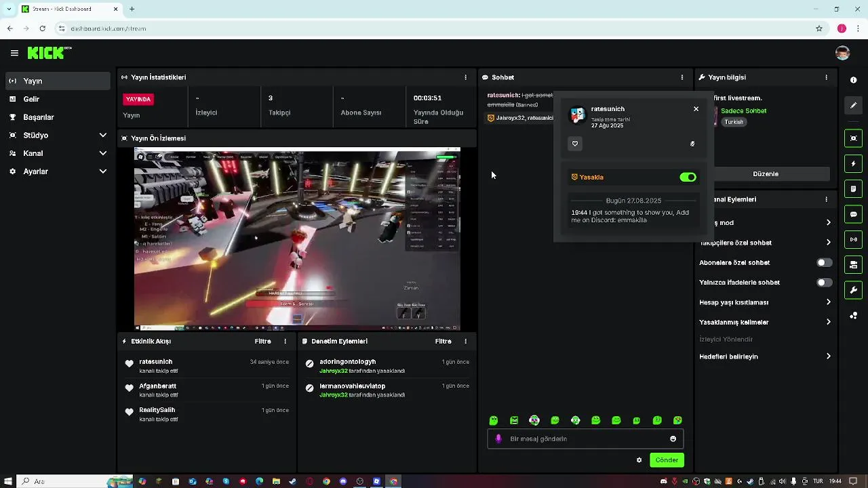Screen dimensions: 868x488
Task: Click lermanovahleuviatop in Denetim Eylemleri list
Action: point(352,386)
